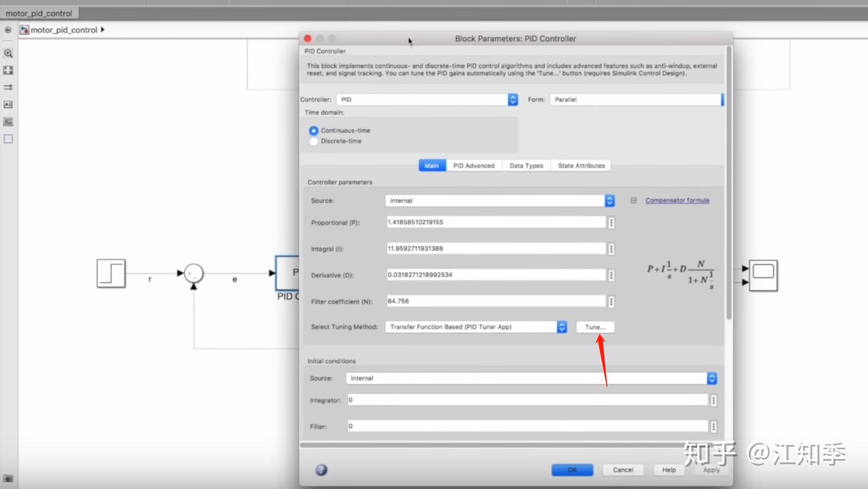Click the area box icon in sidebar

click(8, 139)
